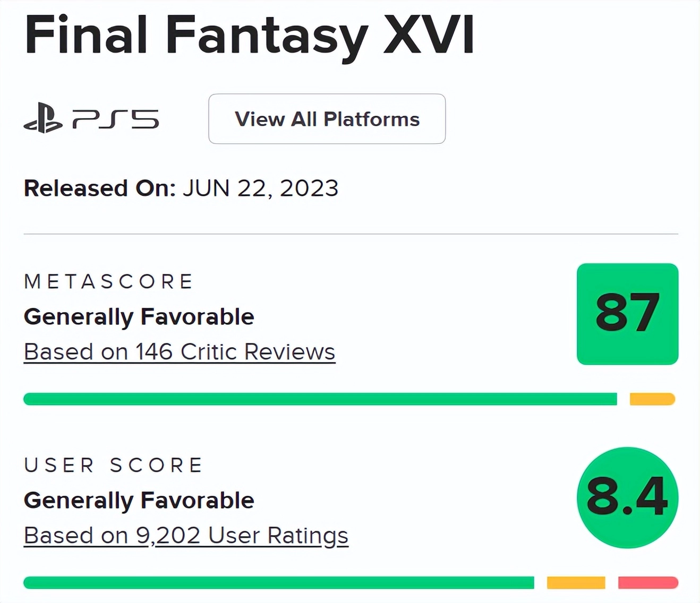Screen dimensions: 700x603
Task: Click the Released On label
Action: pyautogui.click(x=99, y=188)
